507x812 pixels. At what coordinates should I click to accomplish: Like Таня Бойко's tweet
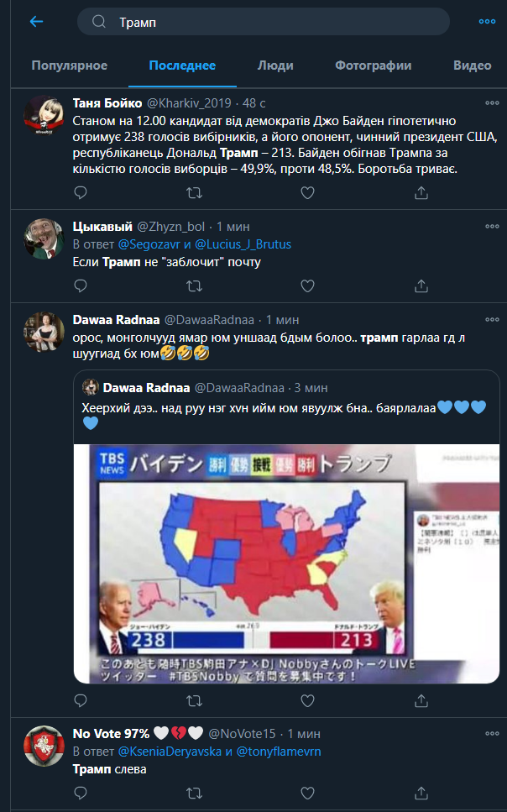pos(307,192)
